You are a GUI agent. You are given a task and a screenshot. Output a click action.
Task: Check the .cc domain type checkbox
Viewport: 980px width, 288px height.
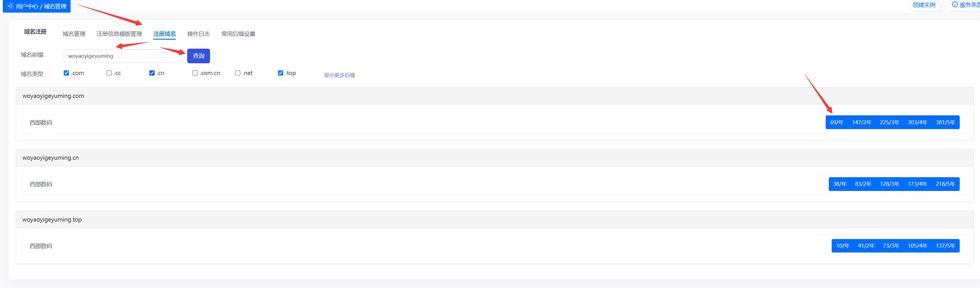109,73
